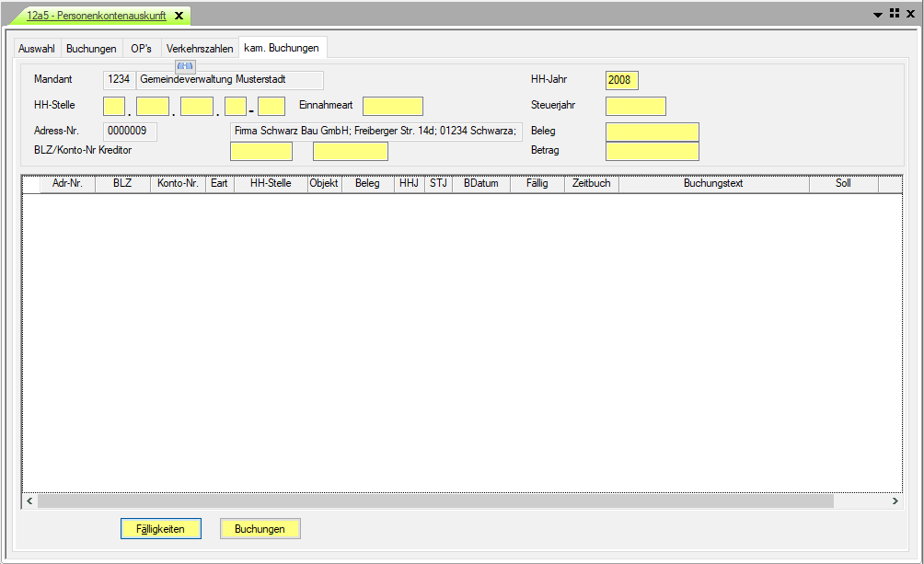Sort by the Buchungstext column header
The height and width of the screenshot is (564, 924).
click(713, 184)
